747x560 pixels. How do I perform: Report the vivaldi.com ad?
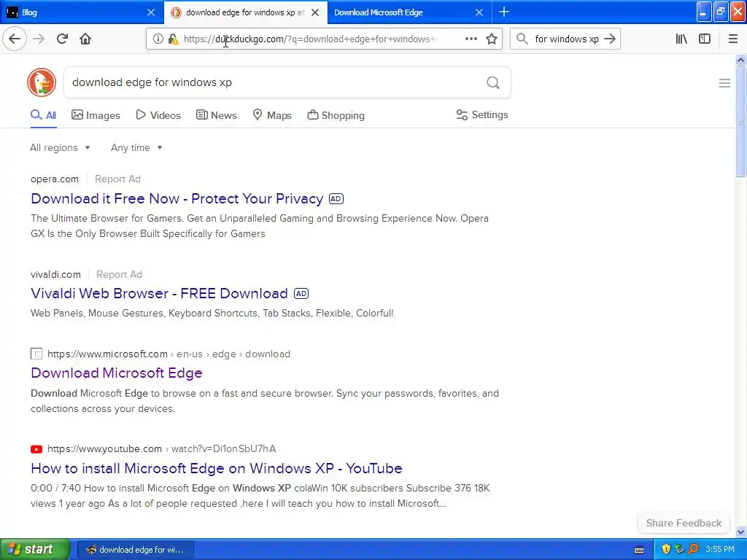tap(119, 274)
